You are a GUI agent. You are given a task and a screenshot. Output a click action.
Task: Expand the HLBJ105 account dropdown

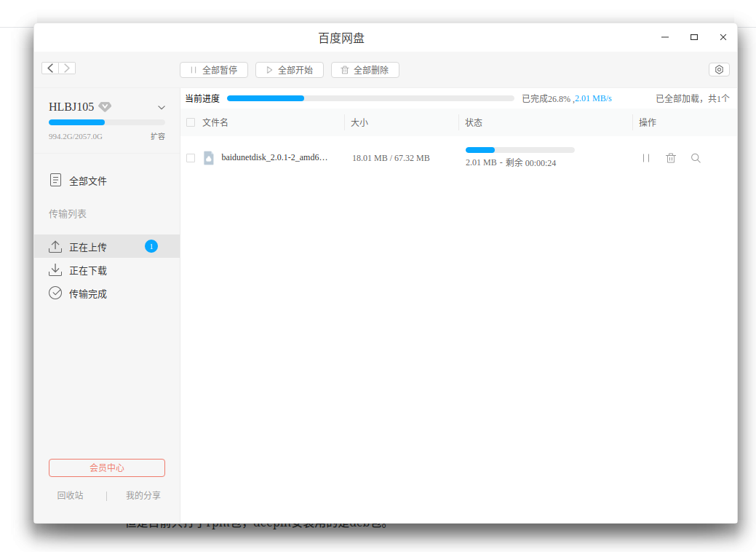(x=161, y=106)
